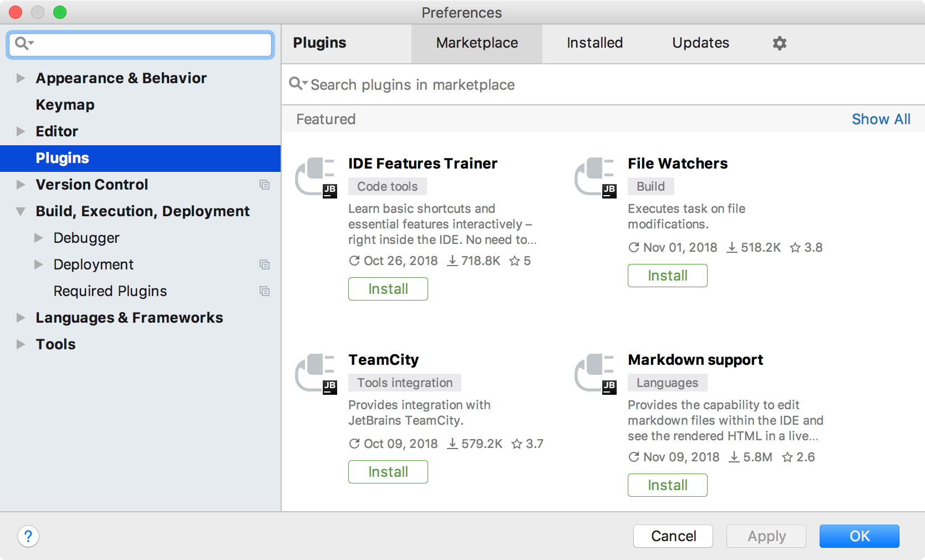Click the green zoom window button
The width and height of the screenshot is (925, 560).
(60, 12)
